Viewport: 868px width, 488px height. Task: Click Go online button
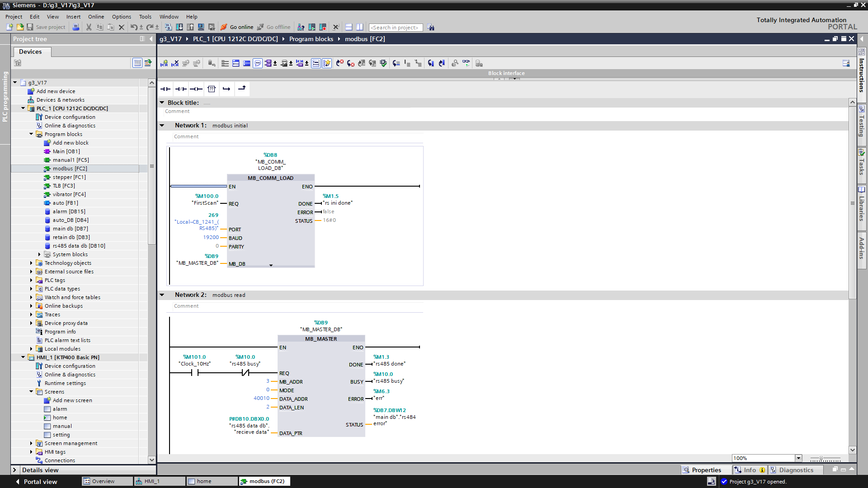coord(237,27)
